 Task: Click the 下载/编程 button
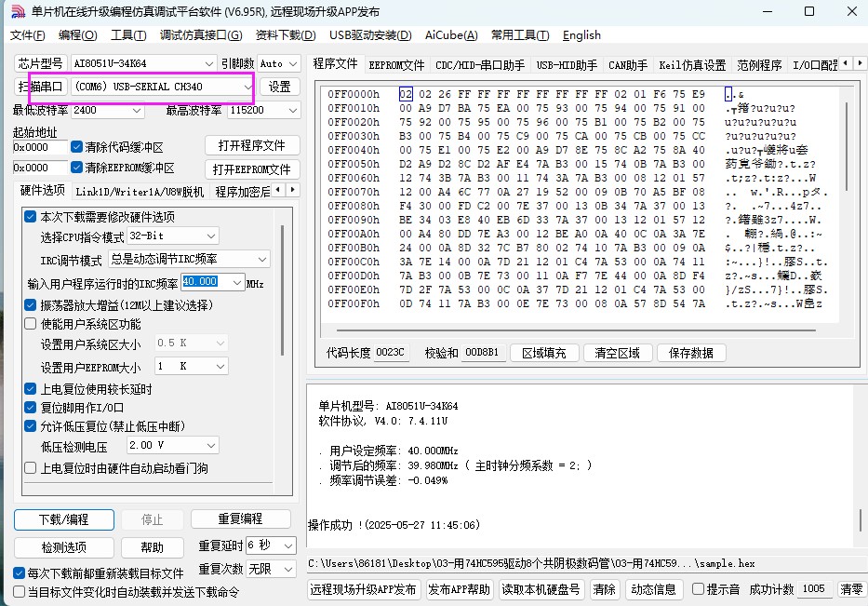click(x=64, y=519)
